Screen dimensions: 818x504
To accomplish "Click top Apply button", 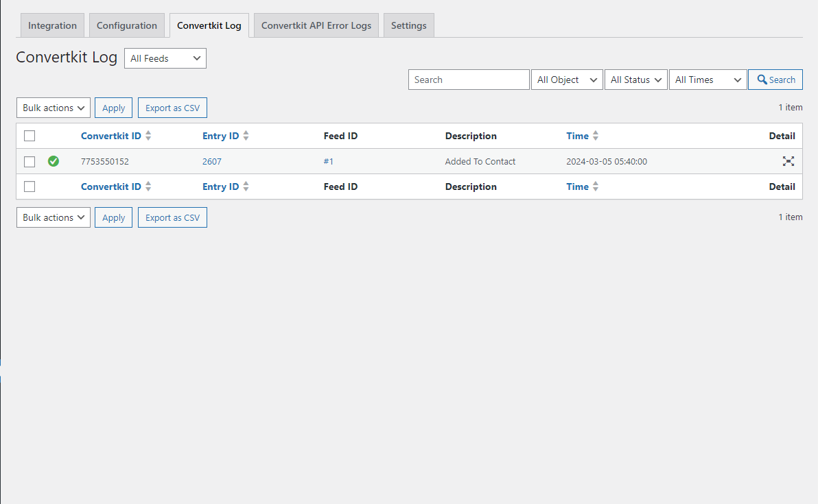I will (x=114, y=108).
